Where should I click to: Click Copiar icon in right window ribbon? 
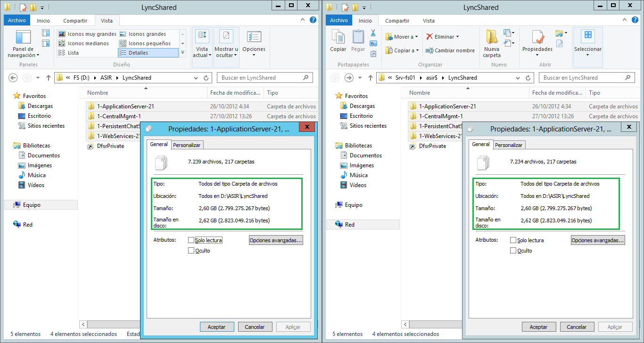(338, 41)
